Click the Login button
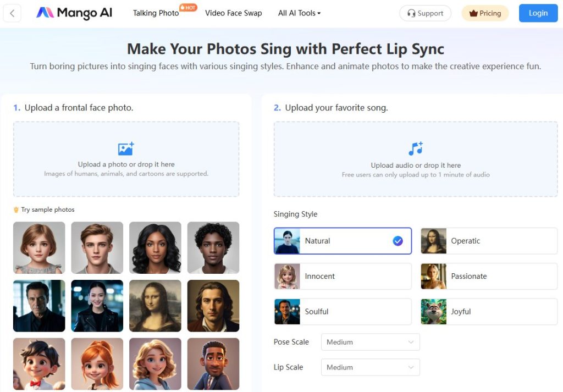The width and height of the screenshot is (563, 392). 538,13
